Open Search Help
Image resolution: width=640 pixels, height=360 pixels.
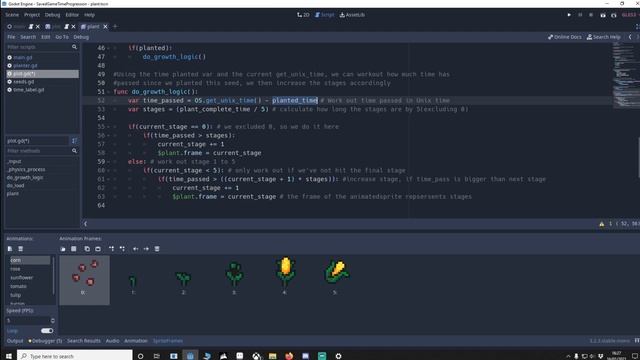(604, 37)
